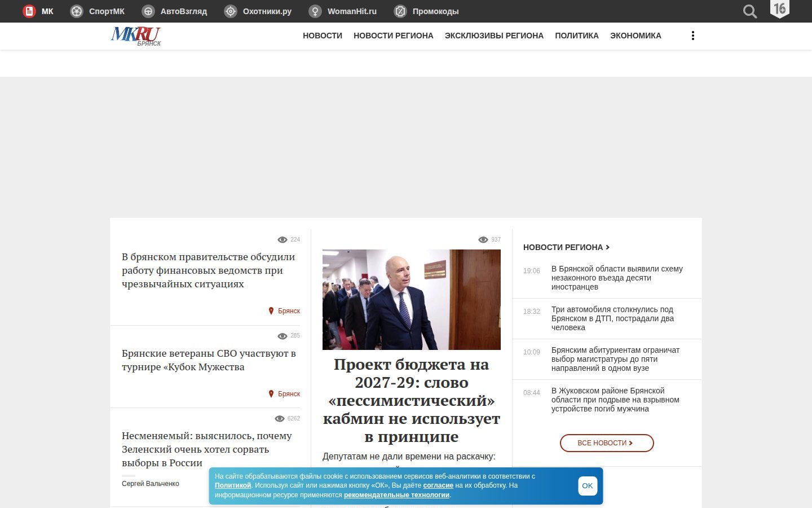Click the 08:44 timestamp
This screenshot has width=812, height=508.
pyautogui.click(x=532, y=393)
